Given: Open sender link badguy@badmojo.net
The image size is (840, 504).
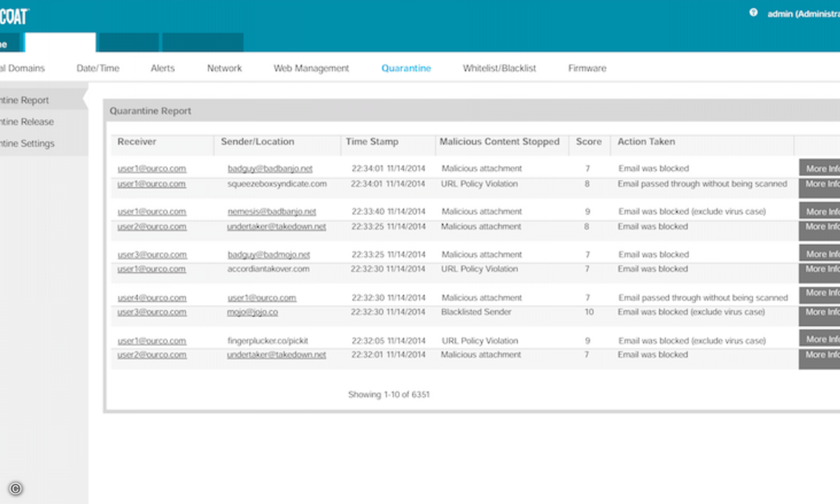Looking at the screenshot, I should click(x=269, y=255).
